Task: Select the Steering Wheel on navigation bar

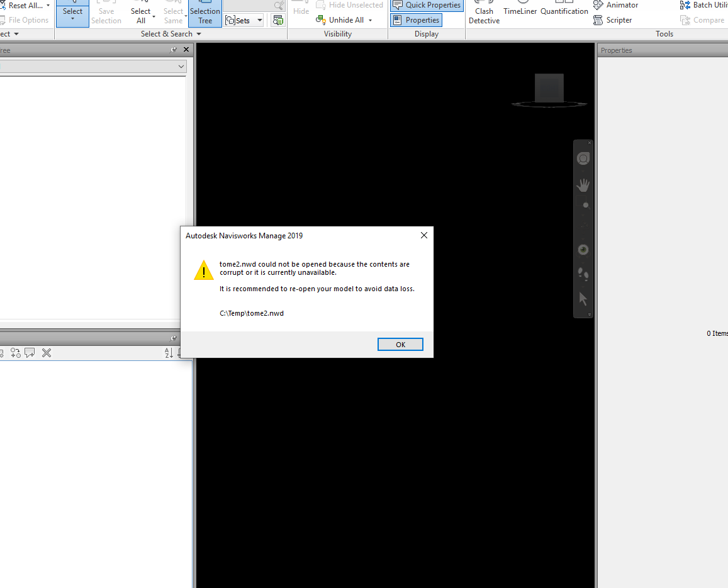Action: pyautogui.click(x=583, y=158)
